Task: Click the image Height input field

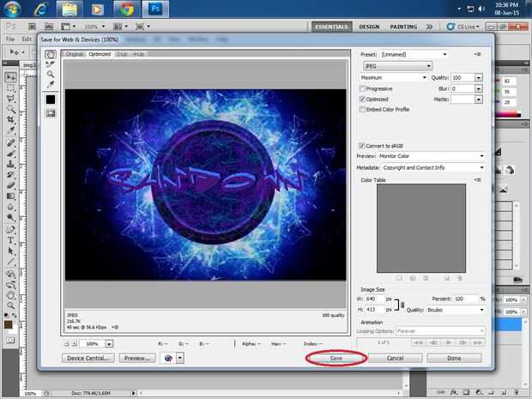Action: pos(375,310)
